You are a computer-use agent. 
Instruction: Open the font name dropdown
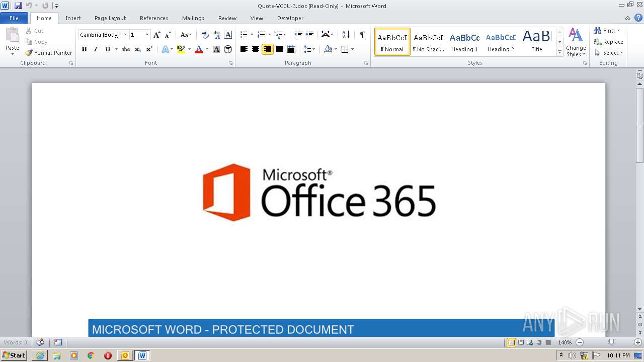tap(126, 35)
